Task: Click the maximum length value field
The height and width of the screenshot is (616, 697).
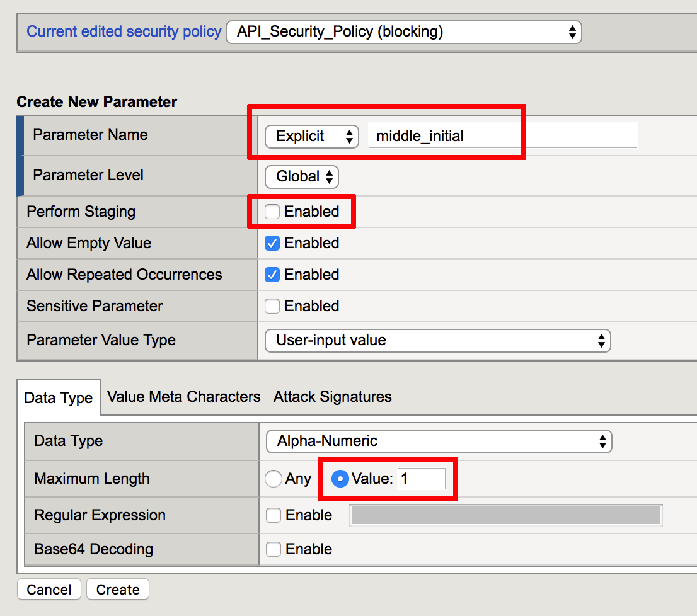Action: point(422,479)
